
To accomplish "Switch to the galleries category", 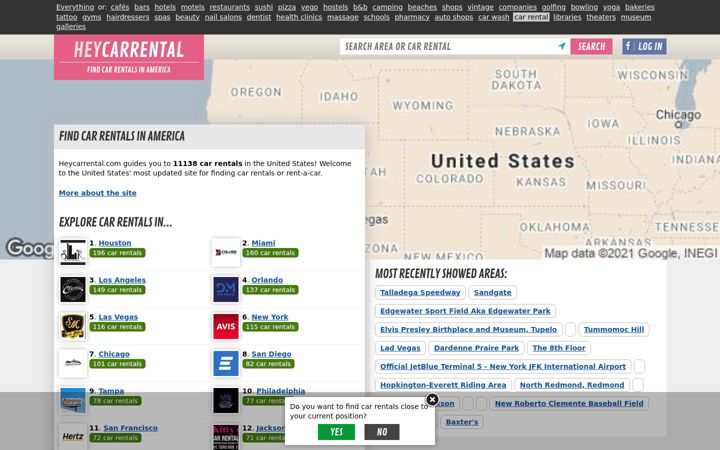I will click(x=71, y=27).
